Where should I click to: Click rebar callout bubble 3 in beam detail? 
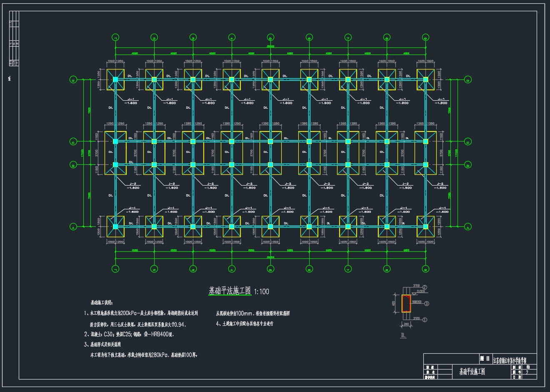click(x=427, y=304)
